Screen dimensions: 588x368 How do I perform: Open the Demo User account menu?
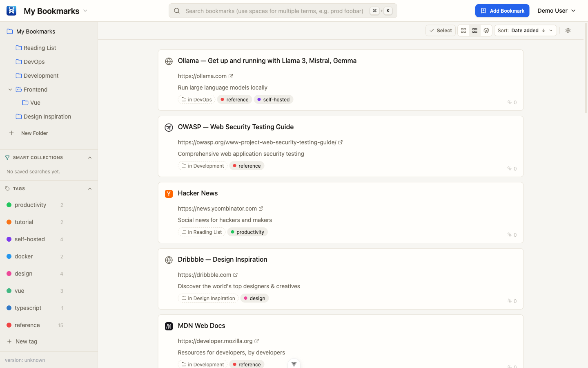pyautogui.click(x=557, y=11)
